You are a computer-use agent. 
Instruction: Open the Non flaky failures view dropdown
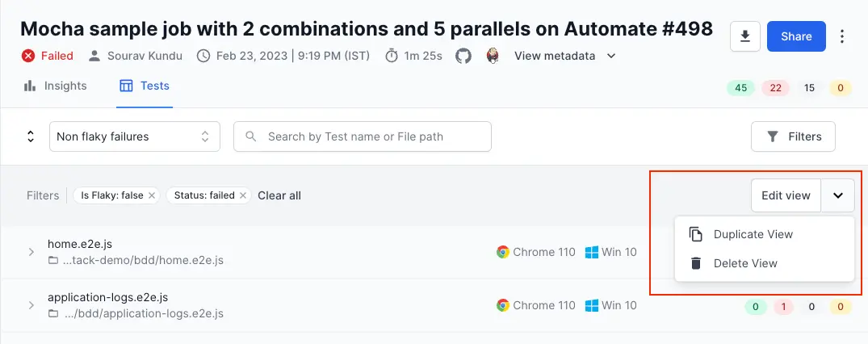(134, 136)
